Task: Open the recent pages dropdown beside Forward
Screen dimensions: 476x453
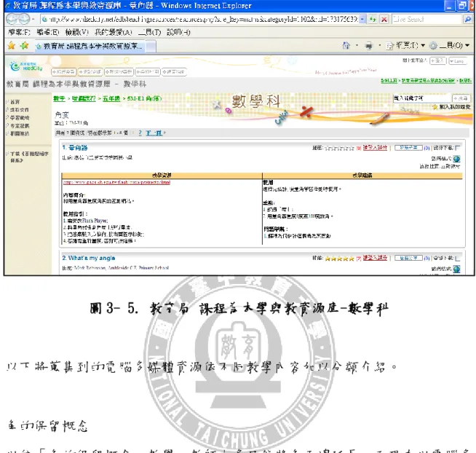Action: (x=33, y=20)
